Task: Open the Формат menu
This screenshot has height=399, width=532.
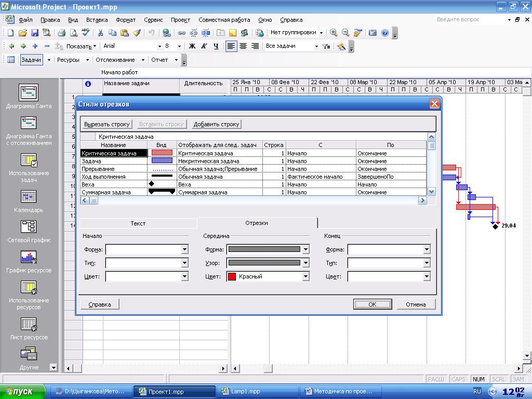Action: pyautogui.click(x=126, y=20)
